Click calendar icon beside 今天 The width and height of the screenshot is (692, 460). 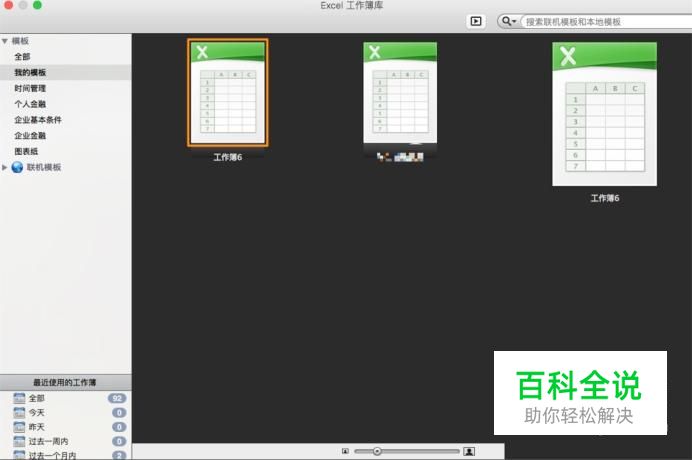(x=19, y=413)
